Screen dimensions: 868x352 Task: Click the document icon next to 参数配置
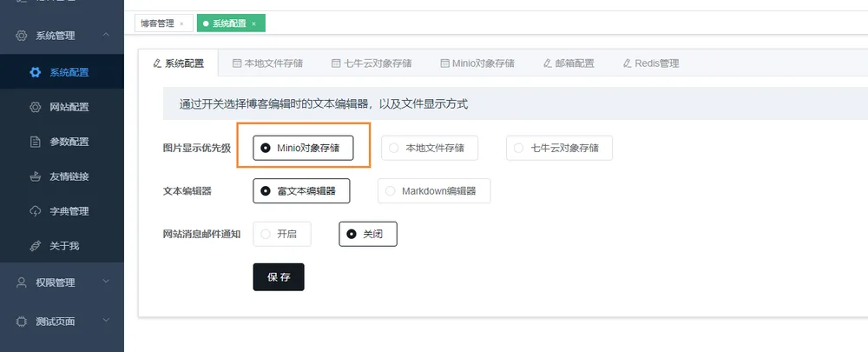tap(35, 142)
